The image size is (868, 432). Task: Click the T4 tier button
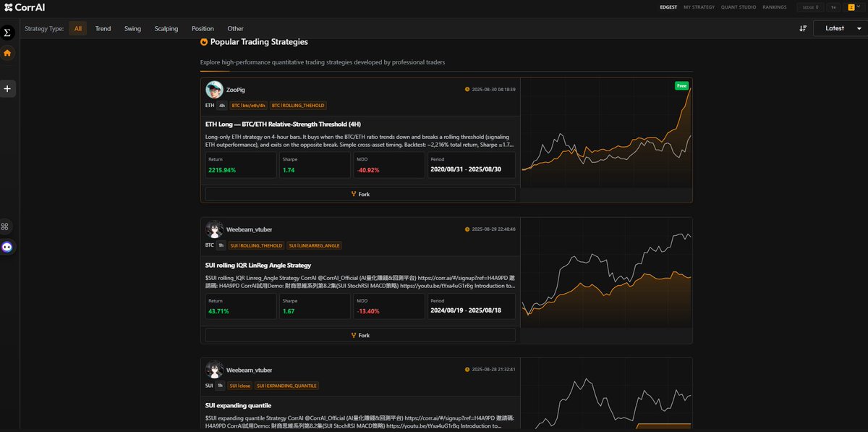[x=834, y=7]
